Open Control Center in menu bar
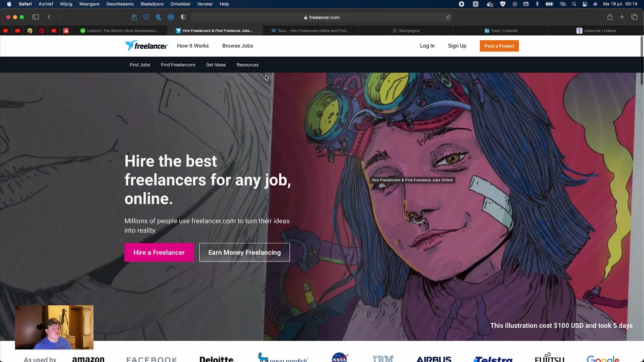The image size is (644, 362). click(585, 4)
